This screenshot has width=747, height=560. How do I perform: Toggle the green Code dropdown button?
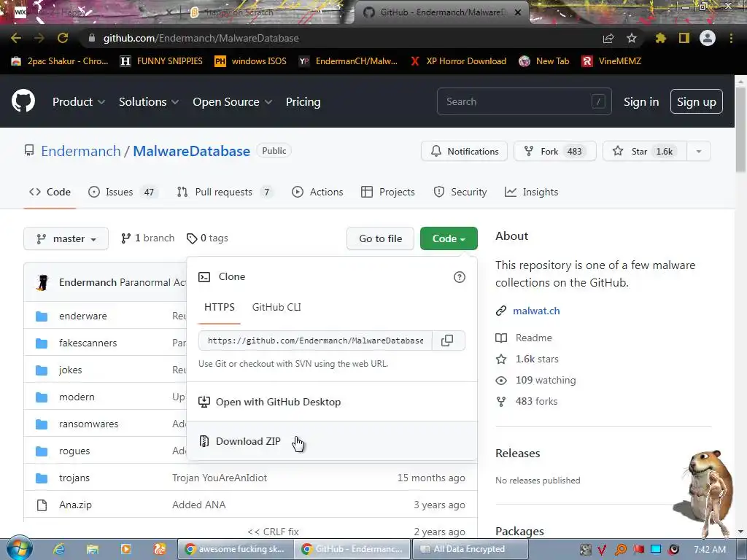point(449,238)
